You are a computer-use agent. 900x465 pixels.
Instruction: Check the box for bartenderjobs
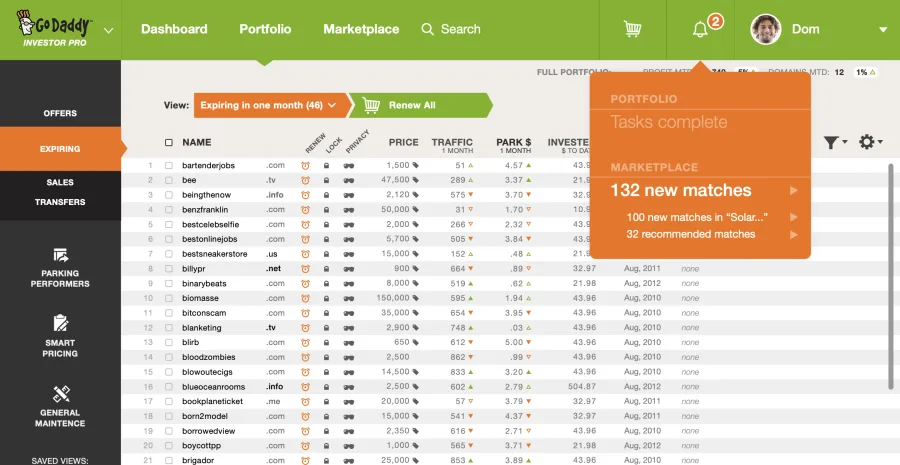click(169, 165)
